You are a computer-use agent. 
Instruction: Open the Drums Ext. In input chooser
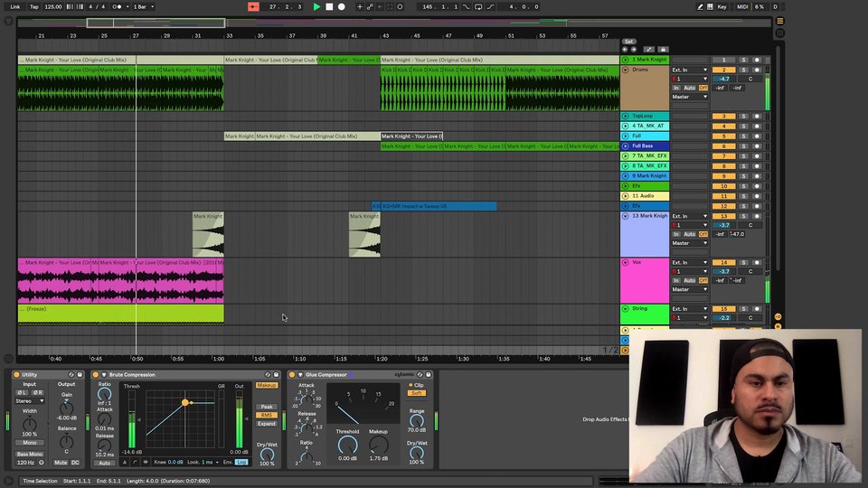(x=689, y=70)
